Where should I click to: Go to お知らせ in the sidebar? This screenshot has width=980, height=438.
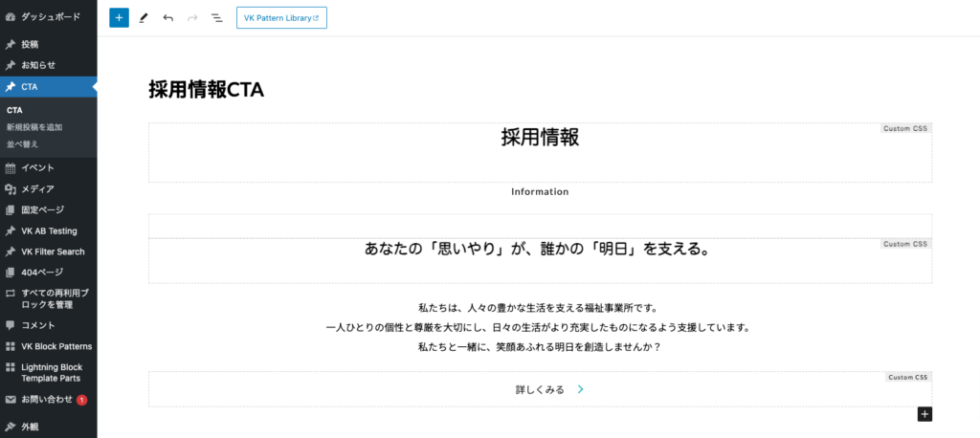(38, 65)
